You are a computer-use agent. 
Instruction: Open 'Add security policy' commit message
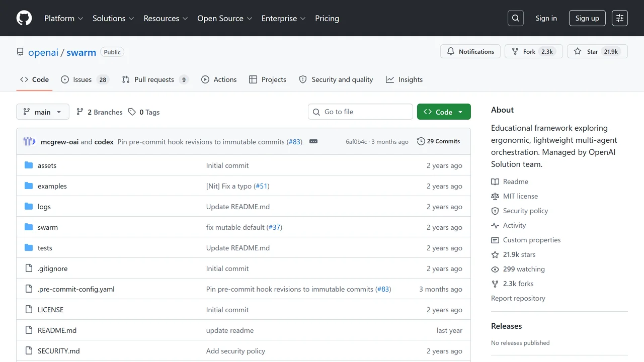click(x=235, y=351)
